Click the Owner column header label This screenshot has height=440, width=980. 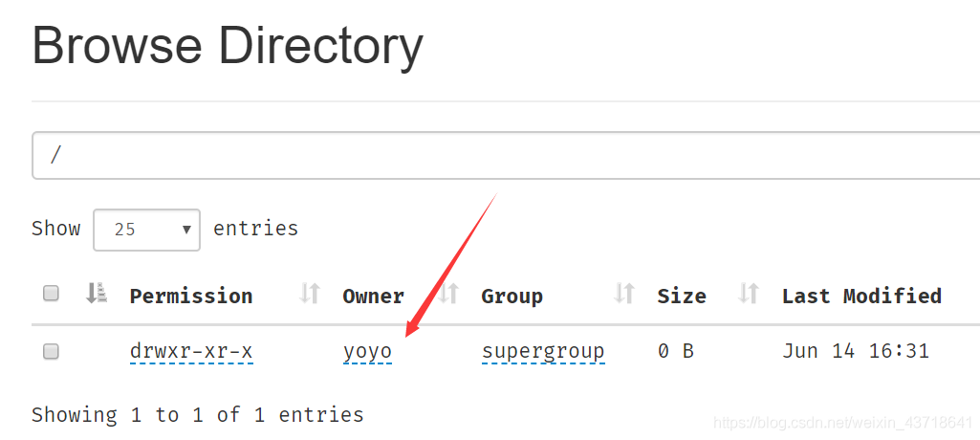click(373, 296)
